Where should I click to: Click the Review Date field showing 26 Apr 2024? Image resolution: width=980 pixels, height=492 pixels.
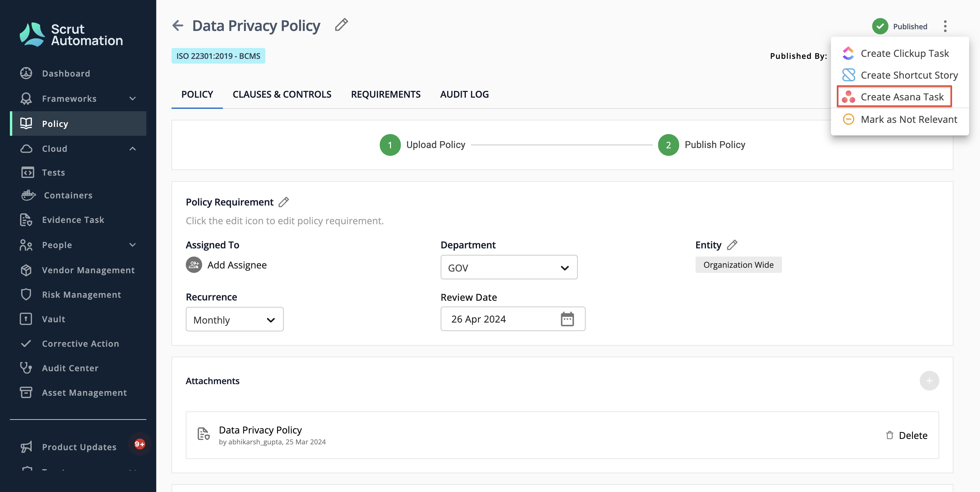click(512, 319)
